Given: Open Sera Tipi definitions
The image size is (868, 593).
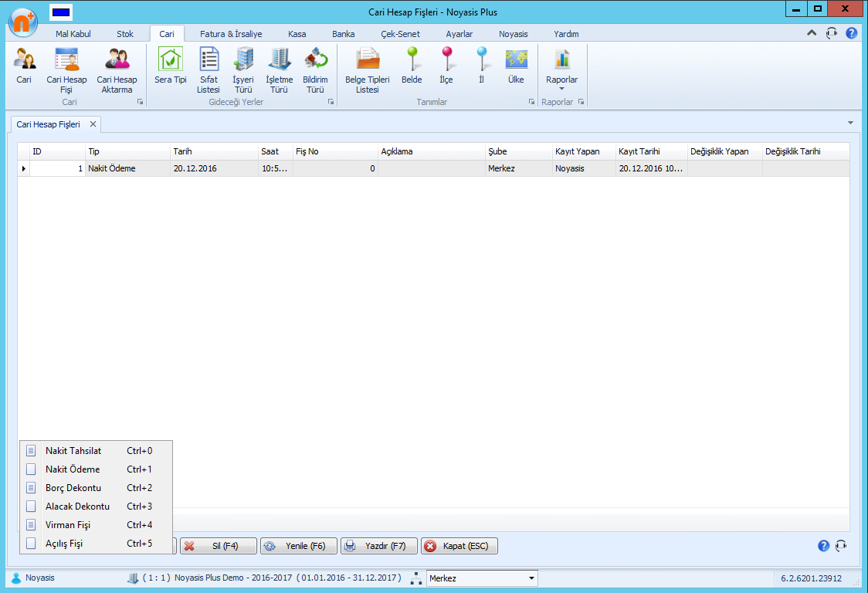Looking at the screenshot, I should (171, 66).
